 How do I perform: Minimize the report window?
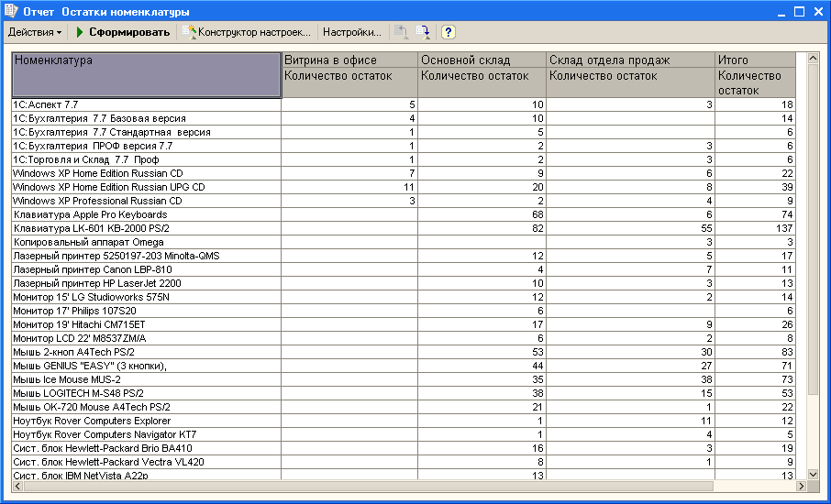point(781,12)
